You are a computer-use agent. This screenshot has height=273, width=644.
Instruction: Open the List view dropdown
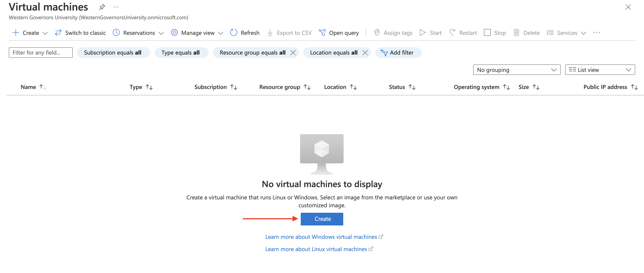(600, 70)
